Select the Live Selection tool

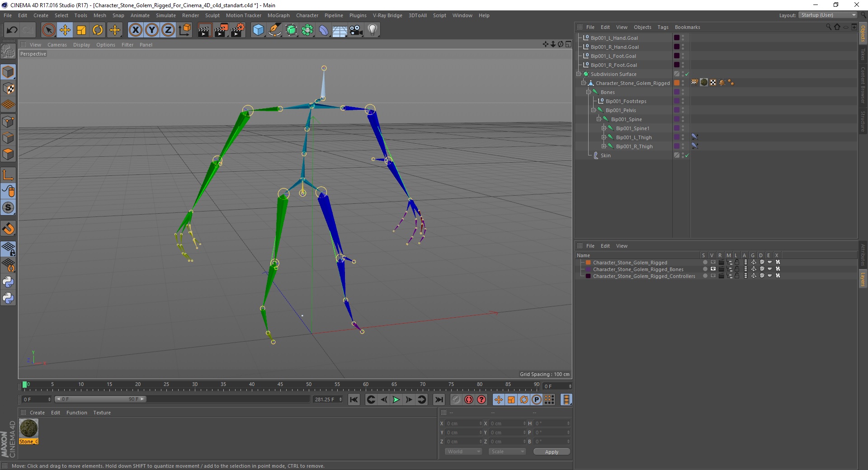pyautogui.click(x=48, y=30)
